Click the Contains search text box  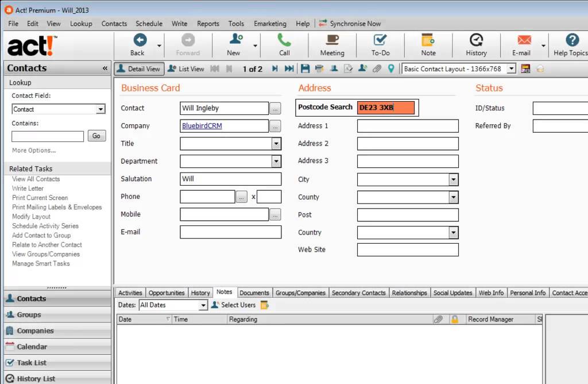click(x=48, y=136)
